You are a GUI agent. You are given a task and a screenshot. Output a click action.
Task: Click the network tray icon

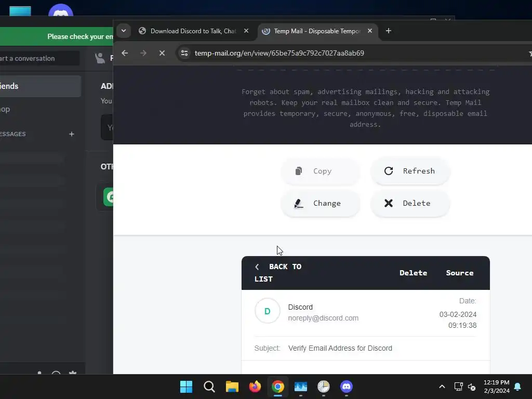458,387
